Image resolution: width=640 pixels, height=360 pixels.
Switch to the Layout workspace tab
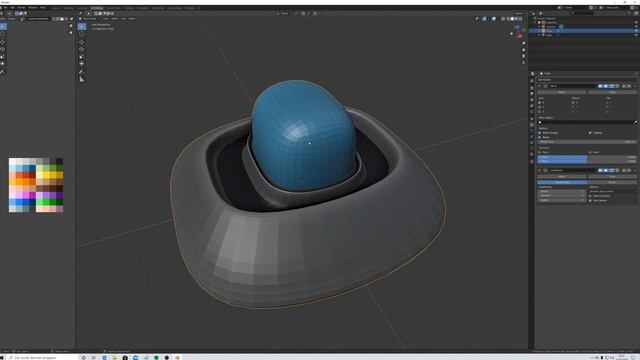56,8
